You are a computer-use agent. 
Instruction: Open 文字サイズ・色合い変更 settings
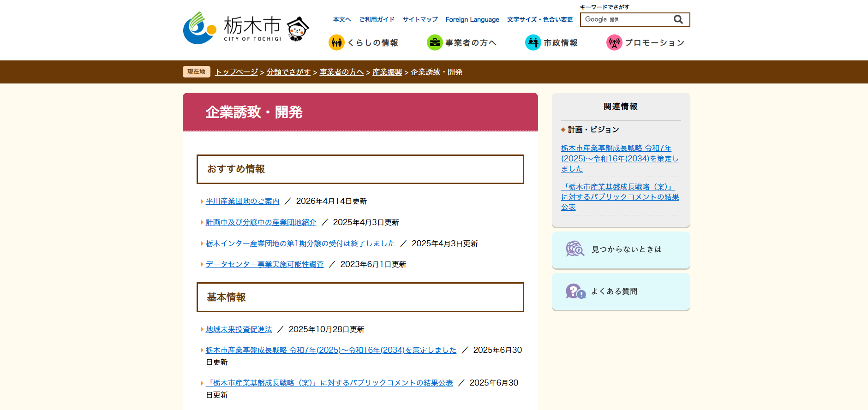pyautogui.click(x=540, y=19)
